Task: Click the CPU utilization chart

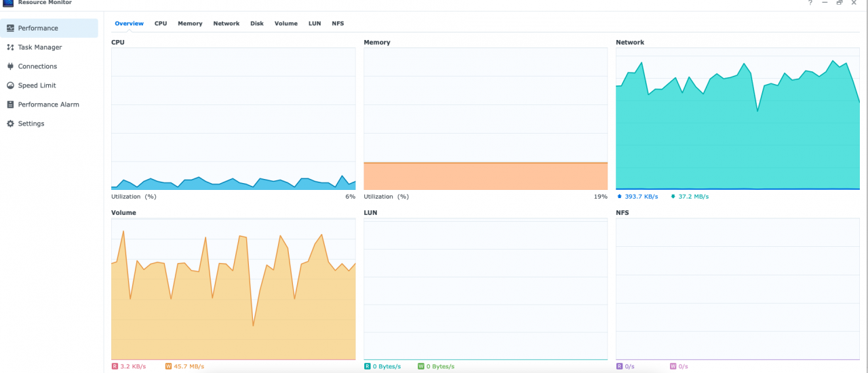Action: [x=233, y=119]
